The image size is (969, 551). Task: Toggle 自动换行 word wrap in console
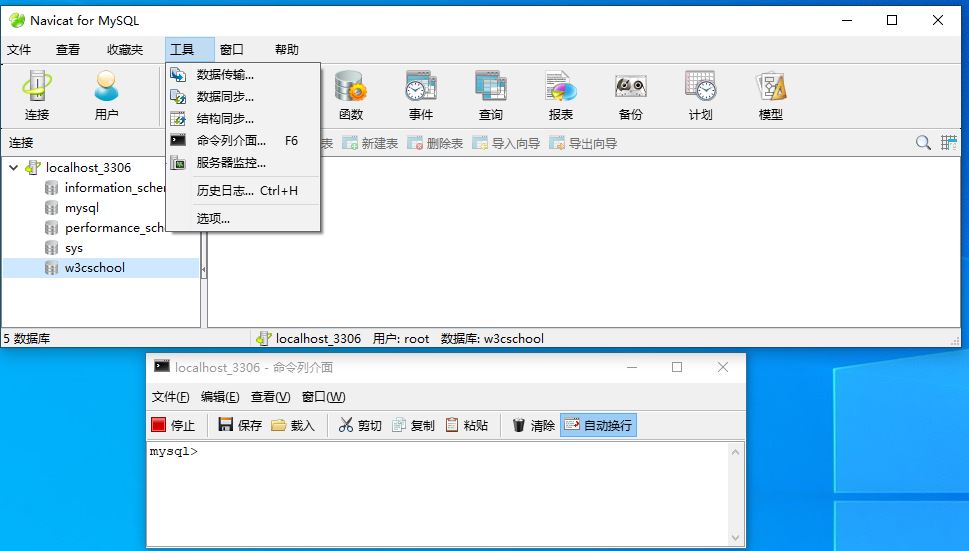pyautogui.click(x=598, y=425)
